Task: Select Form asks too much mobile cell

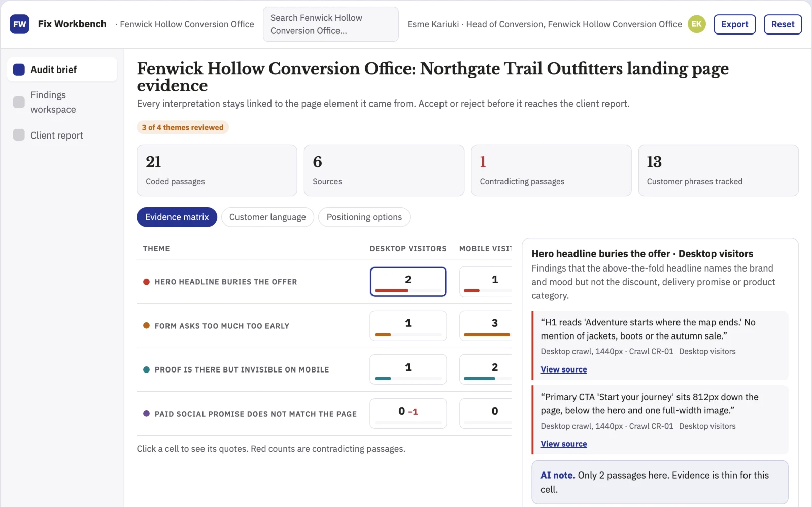Action: click(486, 325)
